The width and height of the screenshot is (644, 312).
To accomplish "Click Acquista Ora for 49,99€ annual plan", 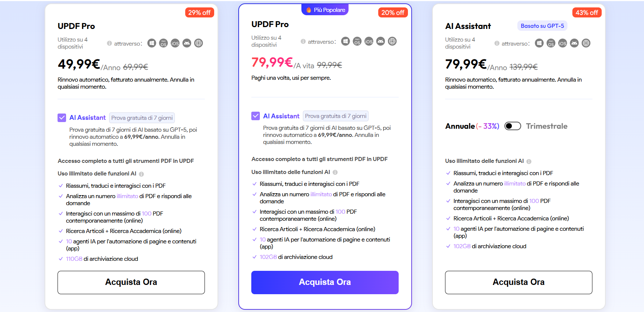I will coord(131,282).
